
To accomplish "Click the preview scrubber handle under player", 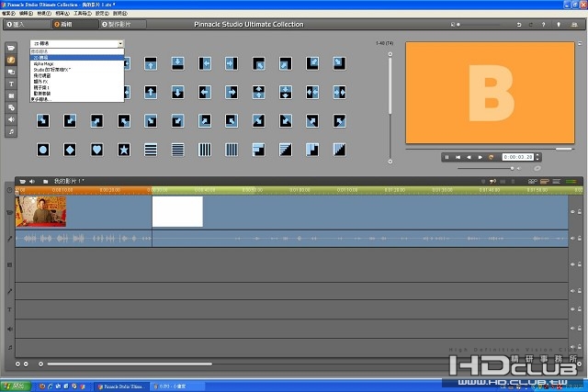I will click(563, 149).
